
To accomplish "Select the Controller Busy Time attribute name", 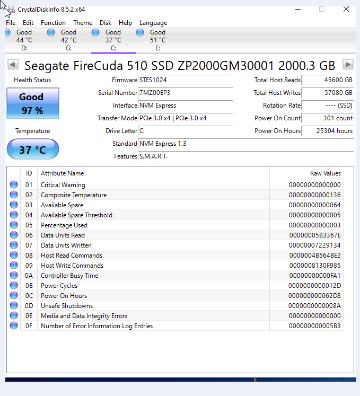I will click(x=69, y=275).
